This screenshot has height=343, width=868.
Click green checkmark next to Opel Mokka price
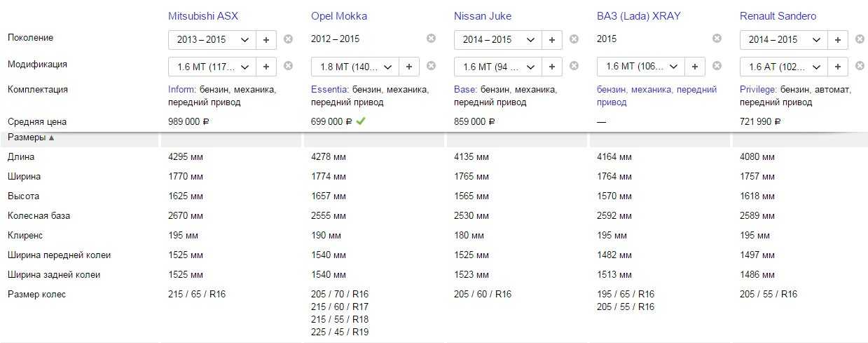[x=360, y=121]
